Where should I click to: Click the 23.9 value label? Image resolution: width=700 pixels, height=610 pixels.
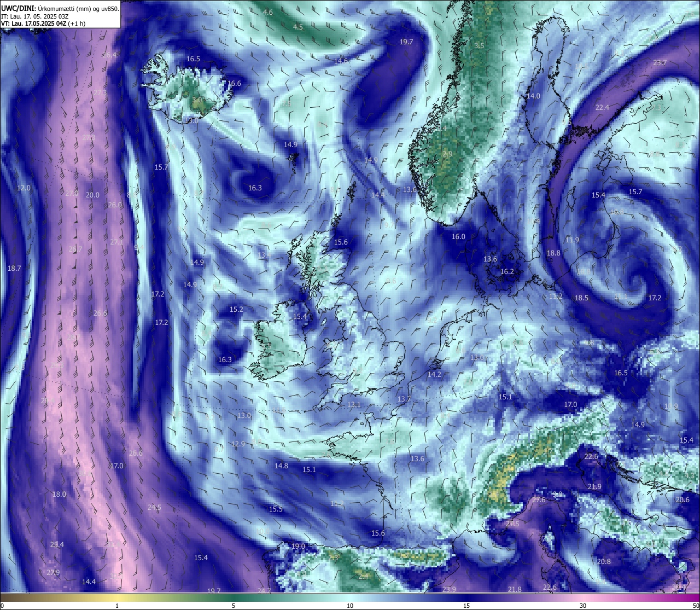point(449,589)
